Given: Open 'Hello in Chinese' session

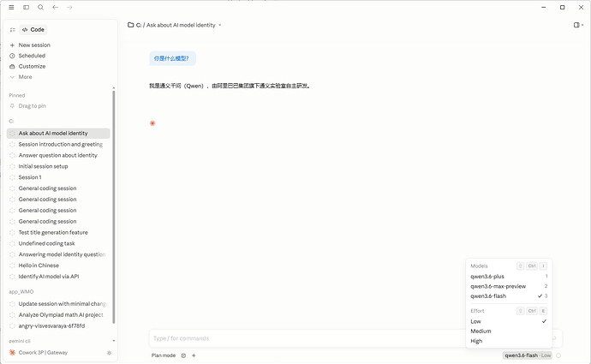Looking at the screenshot, I should coord(58,266).
